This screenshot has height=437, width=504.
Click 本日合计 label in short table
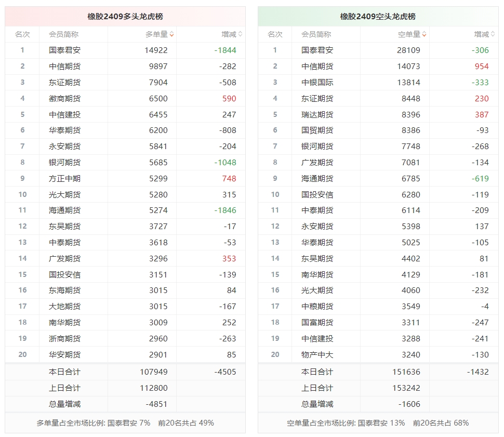tap(317, 372)
